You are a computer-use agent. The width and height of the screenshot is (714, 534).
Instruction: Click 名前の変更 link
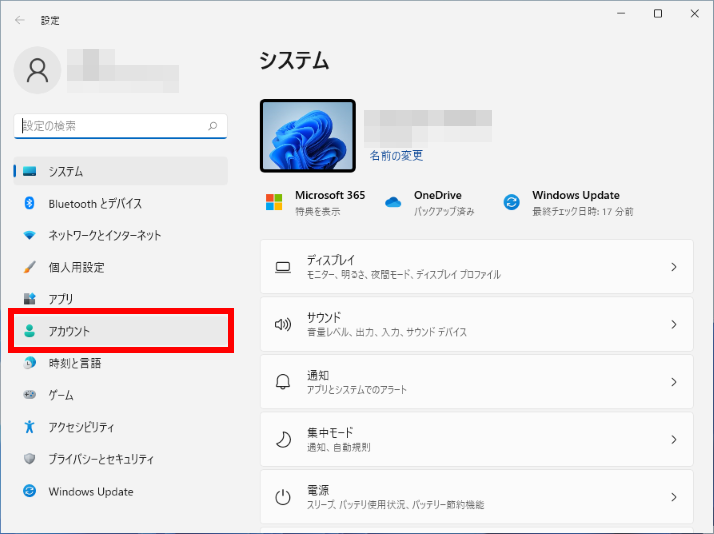click(x=396, y=156)
